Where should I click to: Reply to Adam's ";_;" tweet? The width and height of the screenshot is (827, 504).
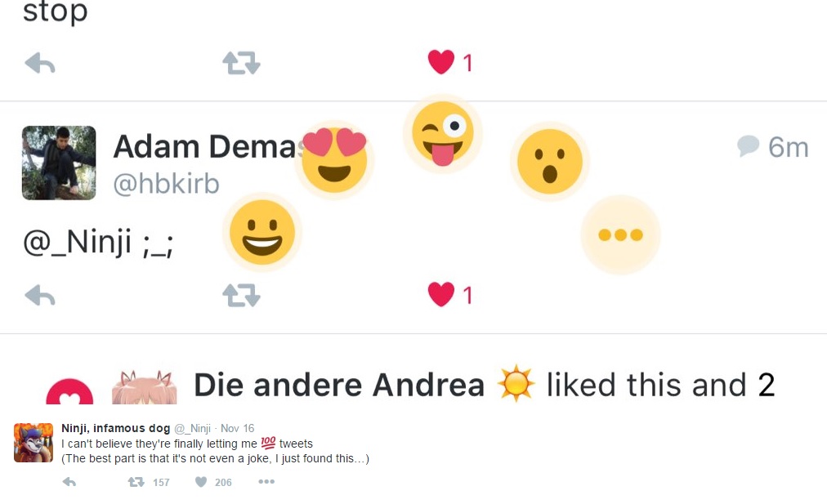tap(40, 295)
